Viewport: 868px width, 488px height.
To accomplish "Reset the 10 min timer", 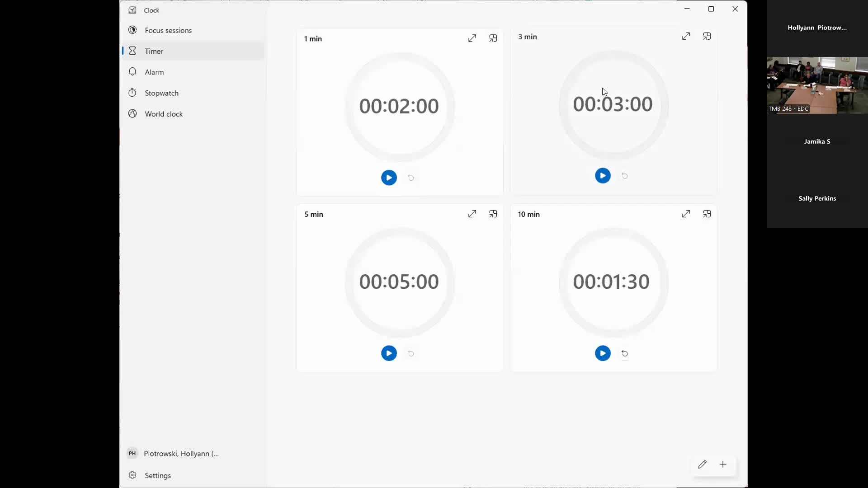I will [625, 353].
